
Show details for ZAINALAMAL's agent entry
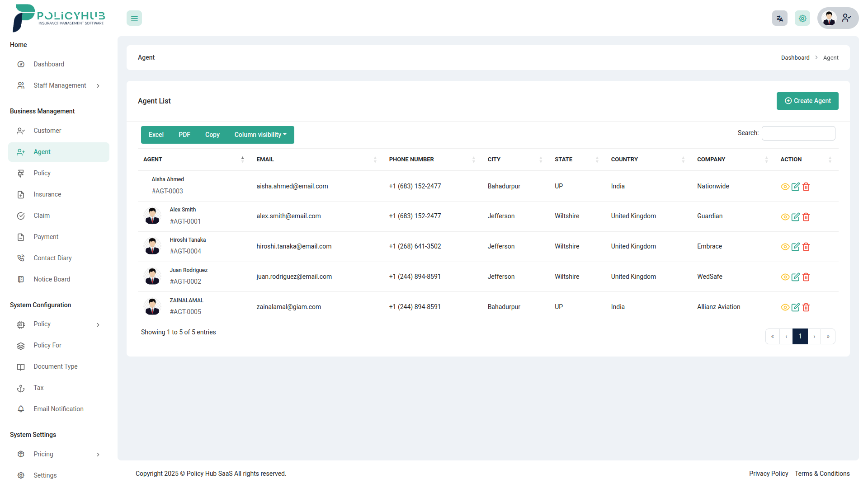tap(785, 307)
